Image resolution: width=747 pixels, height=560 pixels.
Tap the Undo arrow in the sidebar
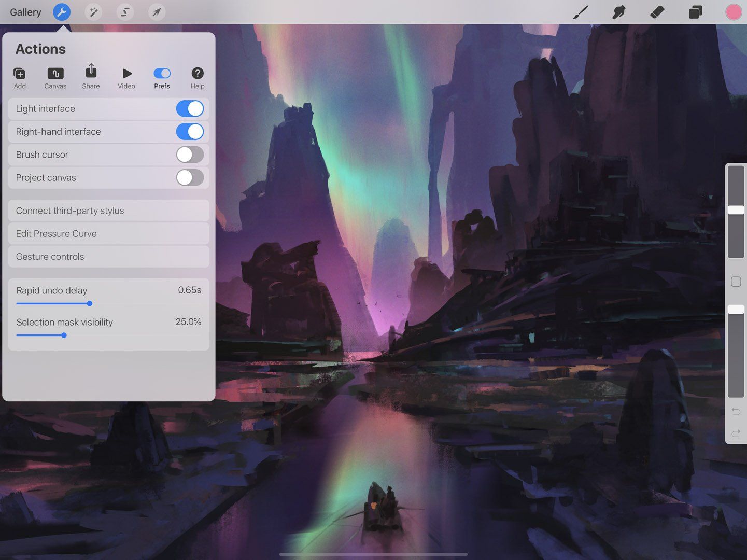(x=736, y=411)
